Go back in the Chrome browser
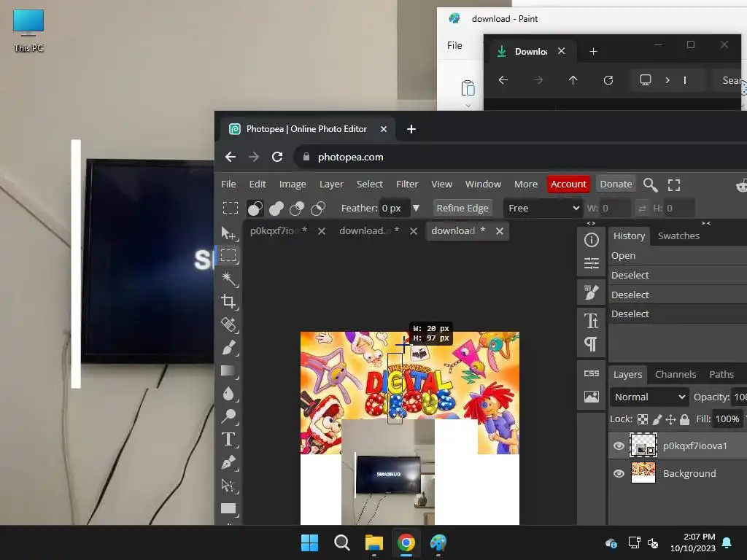This screenshot has width=747, height=560. tap(231, 157)
